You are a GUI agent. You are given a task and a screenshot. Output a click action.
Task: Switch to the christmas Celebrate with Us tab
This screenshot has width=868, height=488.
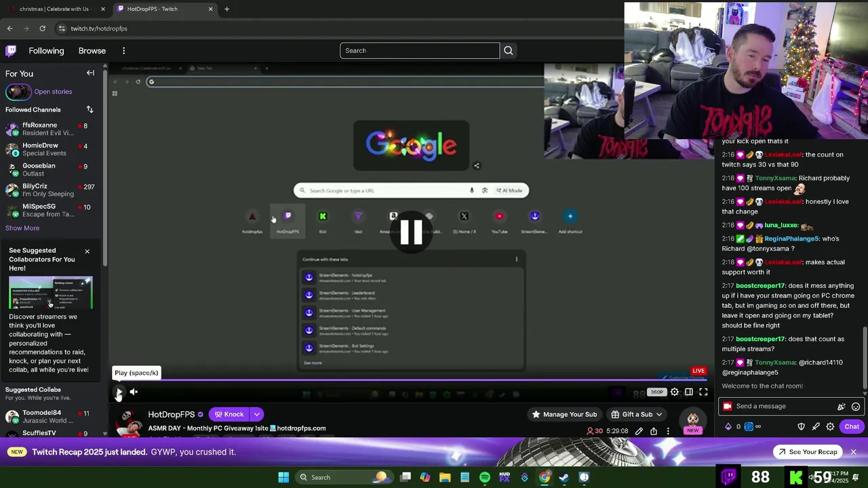click(56, 9)
